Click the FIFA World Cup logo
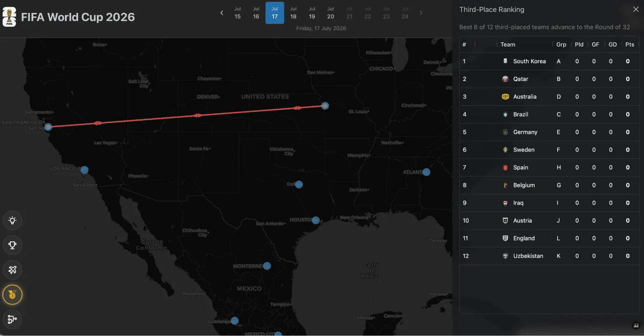The width and height of the screenshot is (644, 336). point(9,17)
